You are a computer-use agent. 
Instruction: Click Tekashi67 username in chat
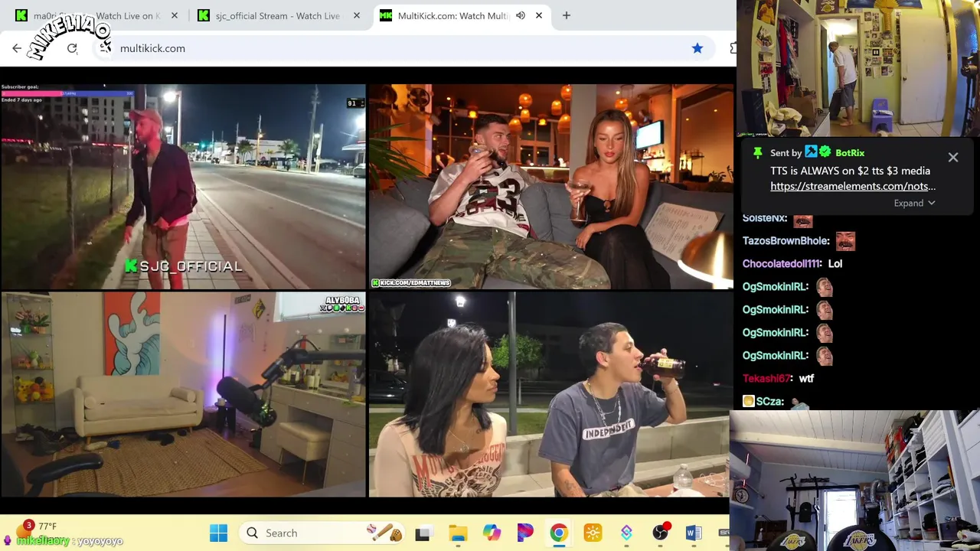(767, 379)
